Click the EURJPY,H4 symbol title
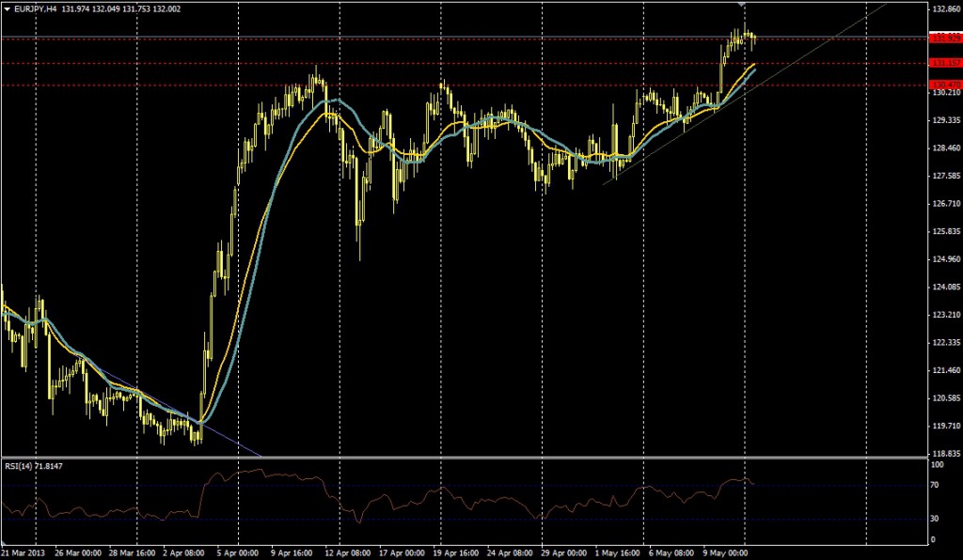 point(36,8)
